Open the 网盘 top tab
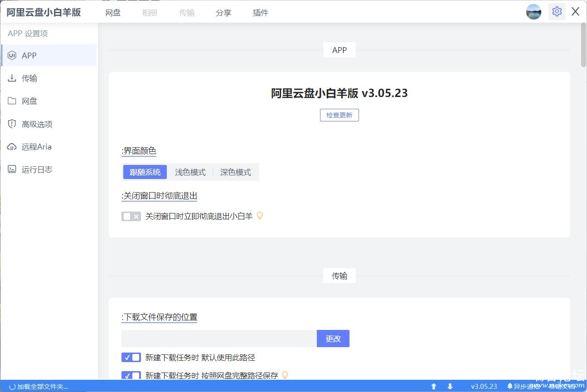 tap(113, 13)
